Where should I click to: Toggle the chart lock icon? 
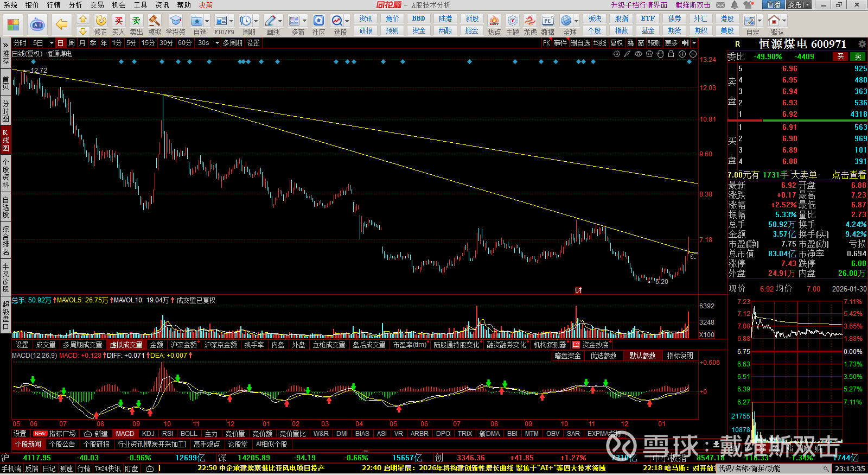coord(671,54)
